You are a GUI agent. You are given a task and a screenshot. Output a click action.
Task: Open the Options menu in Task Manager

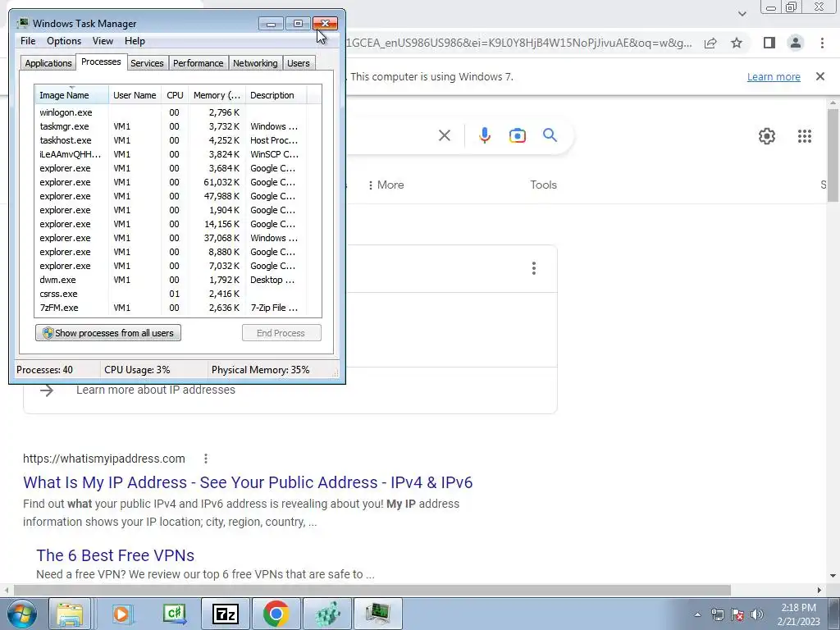(x=64, y=41)
